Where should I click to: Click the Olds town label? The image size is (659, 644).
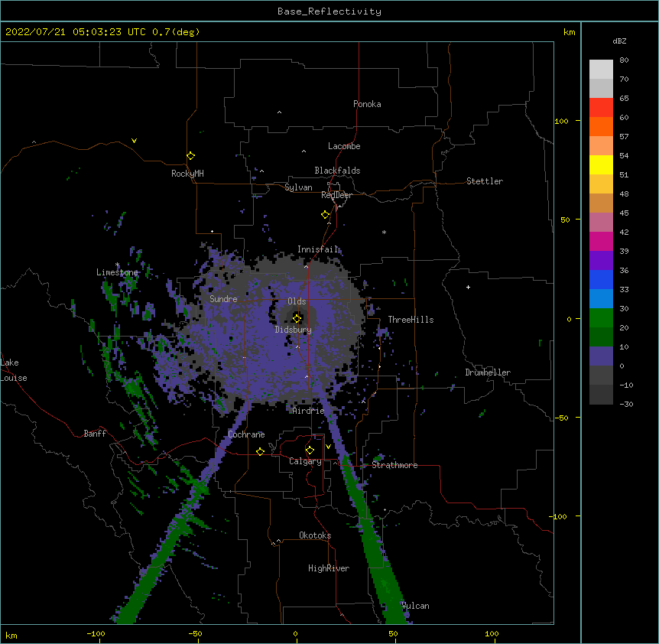pyautogui.click(x=297, y=301)
